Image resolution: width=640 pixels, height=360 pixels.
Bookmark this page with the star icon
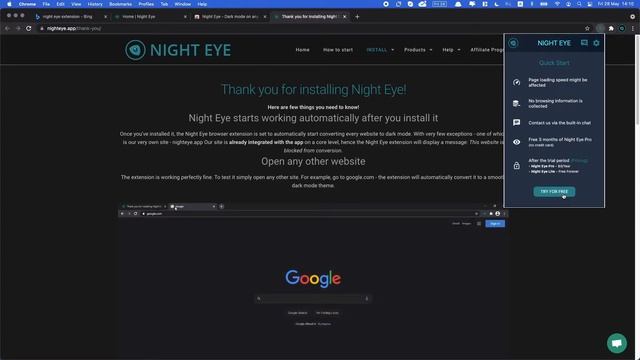(587, 29)
